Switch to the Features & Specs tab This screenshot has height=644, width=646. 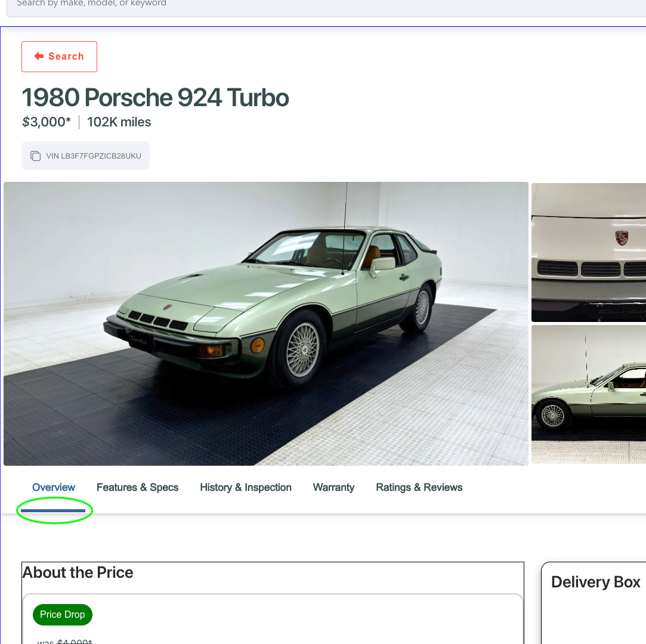point(137,487)
